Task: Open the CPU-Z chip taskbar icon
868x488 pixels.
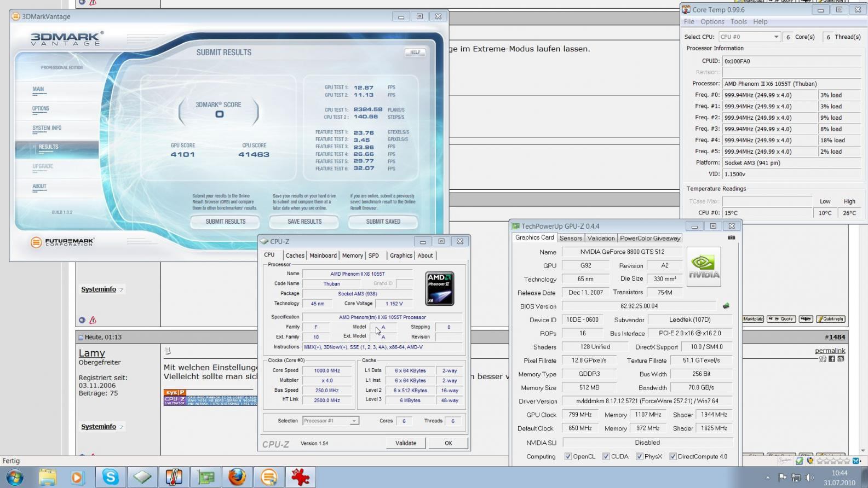Action: [142, 477]
